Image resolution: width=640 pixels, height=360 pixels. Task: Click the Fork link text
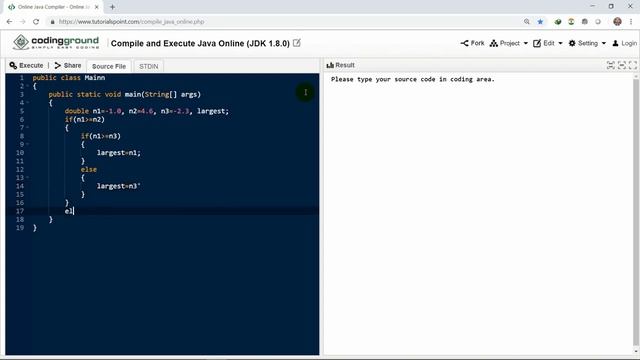click(x=477, y=43)
